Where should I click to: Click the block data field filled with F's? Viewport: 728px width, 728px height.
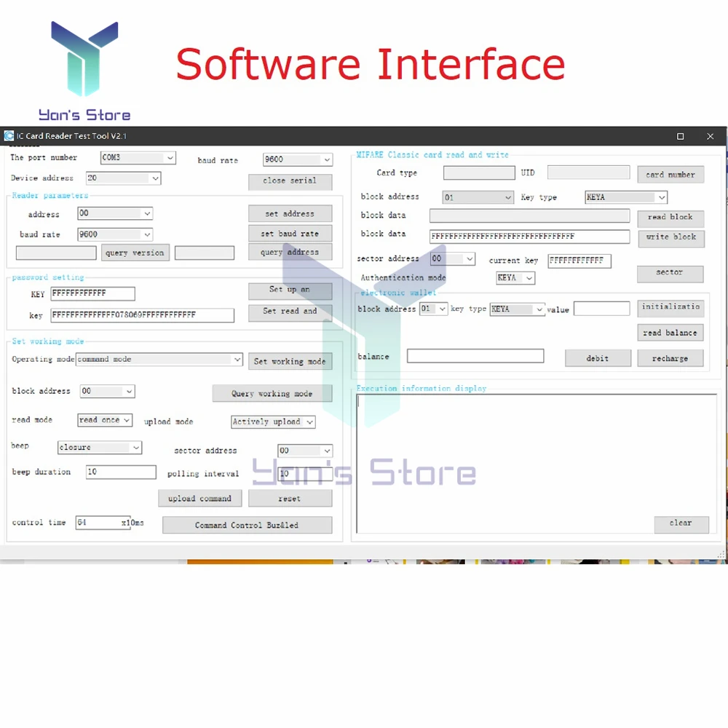tap(530, 237)
